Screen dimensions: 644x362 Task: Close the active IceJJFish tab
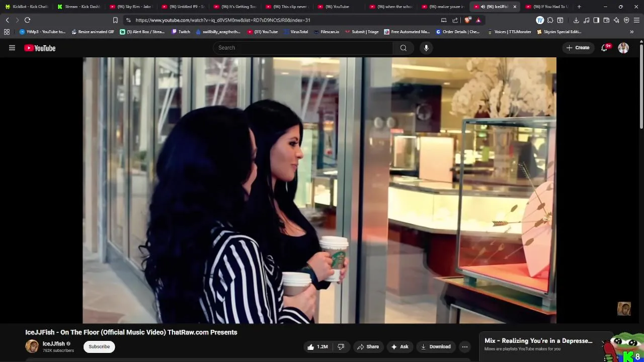pos(515,7)
